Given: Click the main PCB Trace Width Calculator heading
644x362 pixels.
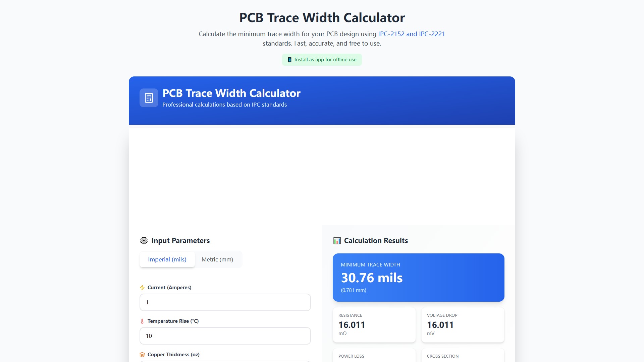Looking at the screenshot, I should click(x=322, y=18).
